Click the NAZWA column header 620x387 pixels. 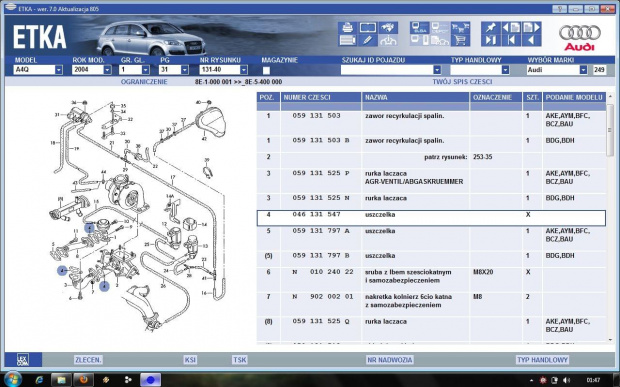[416, 97]
